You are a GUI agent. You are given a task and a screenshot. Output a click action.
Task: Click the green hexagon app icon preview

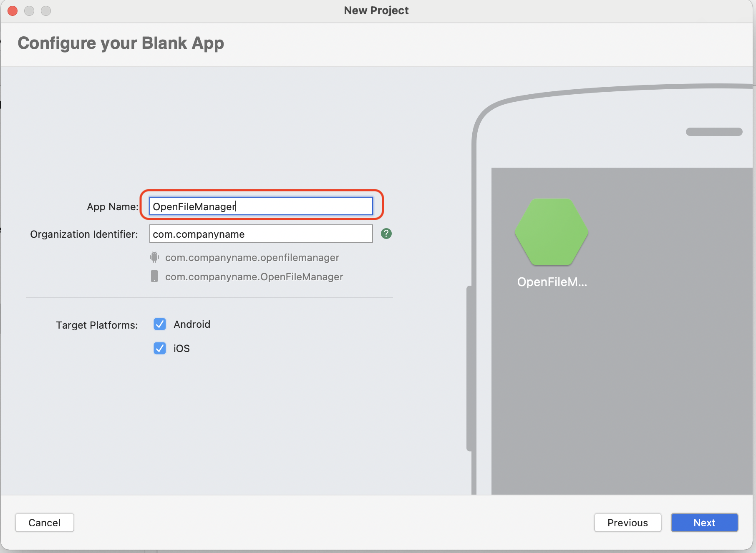(x=552, y=232)
